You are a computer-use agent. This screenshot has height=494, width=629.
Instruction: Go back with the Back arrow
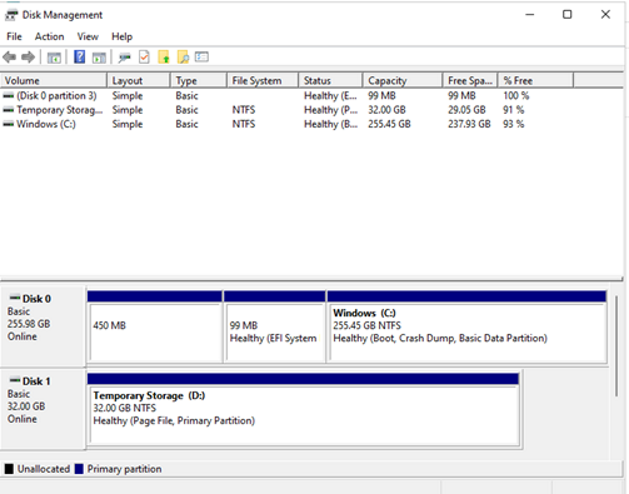[x=9, y=57]
